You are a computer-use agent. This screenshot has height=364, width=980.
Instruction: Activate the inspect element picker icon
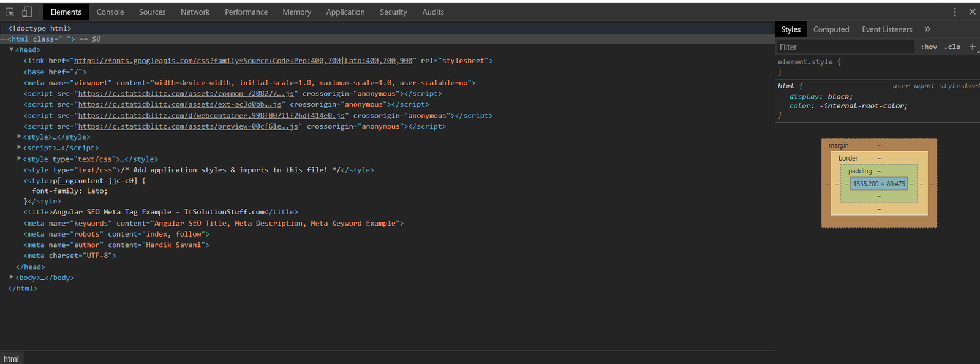click(x=10, y=12)
